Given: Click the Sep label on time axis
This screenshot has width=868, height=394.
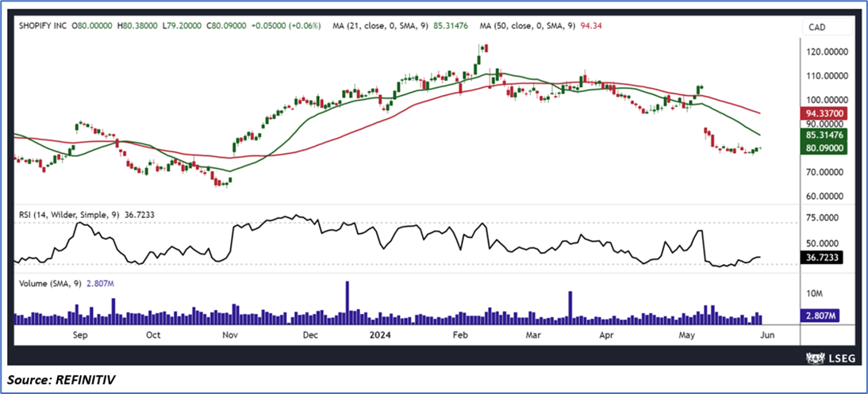Looking at the screenshot, I should pyautogui.click(x=81, y=335).
